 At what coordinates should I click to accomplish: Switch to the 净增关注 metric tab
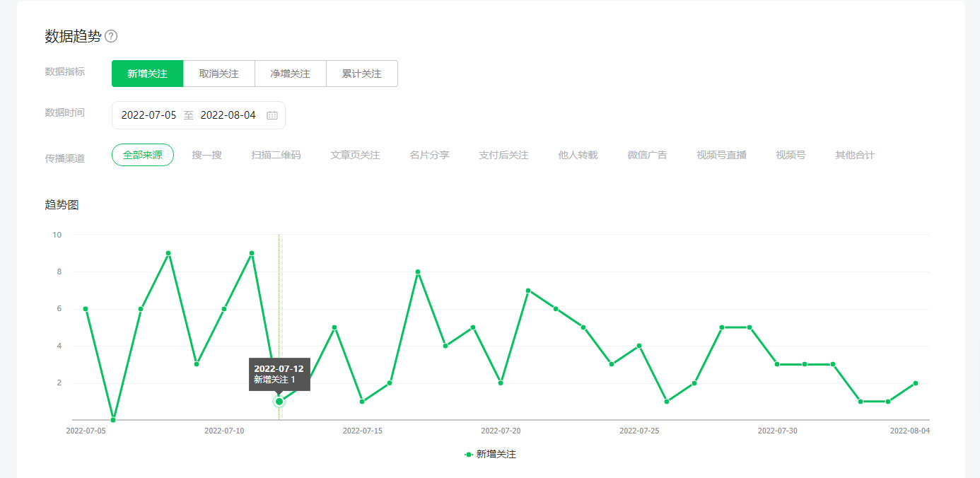pos(290,74)
